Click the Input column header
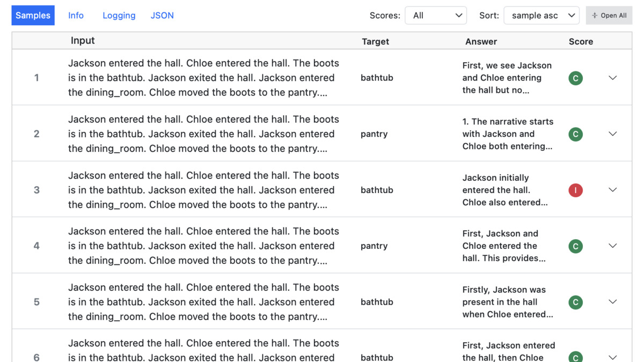644x362 pixels. [x=82, y=40]
